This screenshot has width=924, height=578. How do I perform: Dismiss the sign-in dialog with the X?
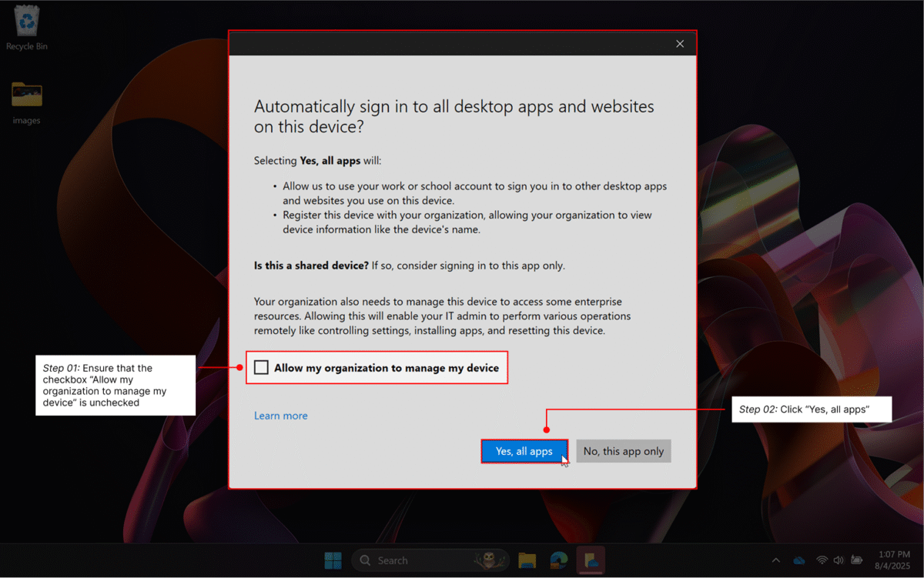679,44
